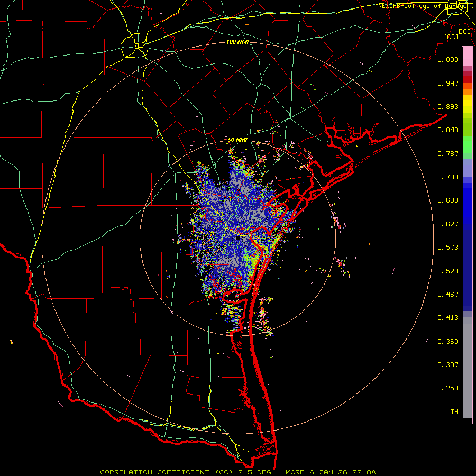The image size is (476, 476).
Task: Click the 0.360 scale value
Action: pos(448,342)
